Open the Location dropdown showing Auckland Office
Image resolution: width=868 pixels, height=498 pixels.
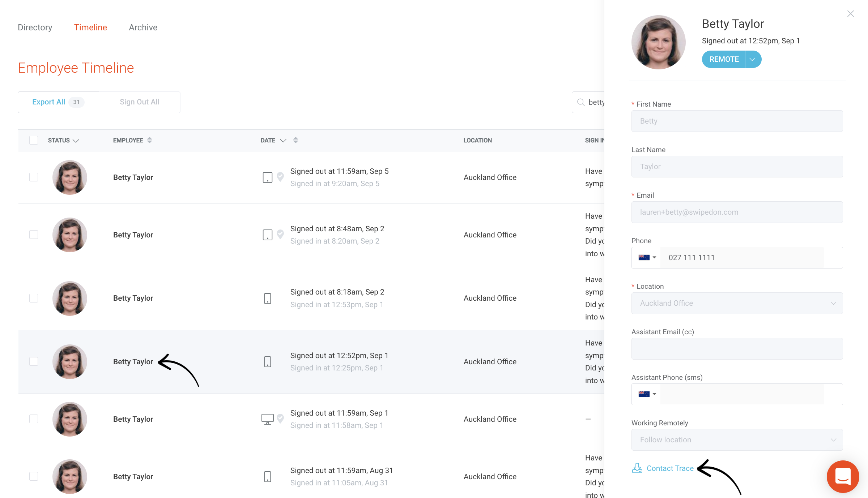click(x=737, y=303)
